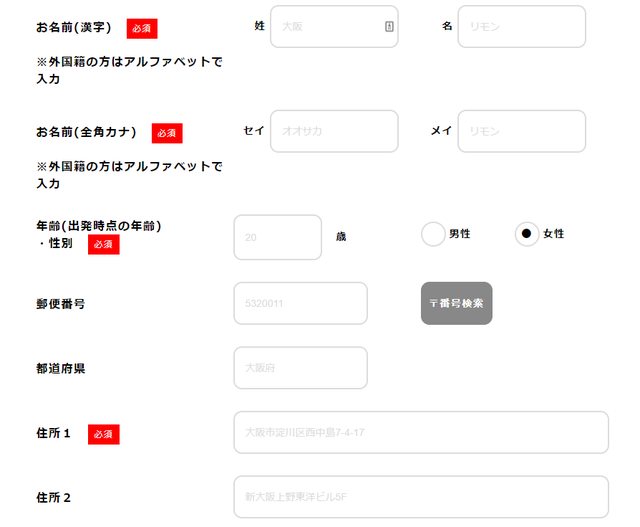Viewport: 640px width, 527px height.
Task: Select the 女性 radio button
Action: (526, 234)
